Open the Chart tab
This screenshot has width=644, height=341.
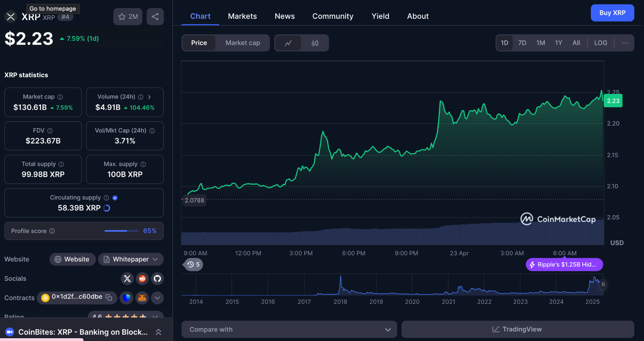pos(200,16)
